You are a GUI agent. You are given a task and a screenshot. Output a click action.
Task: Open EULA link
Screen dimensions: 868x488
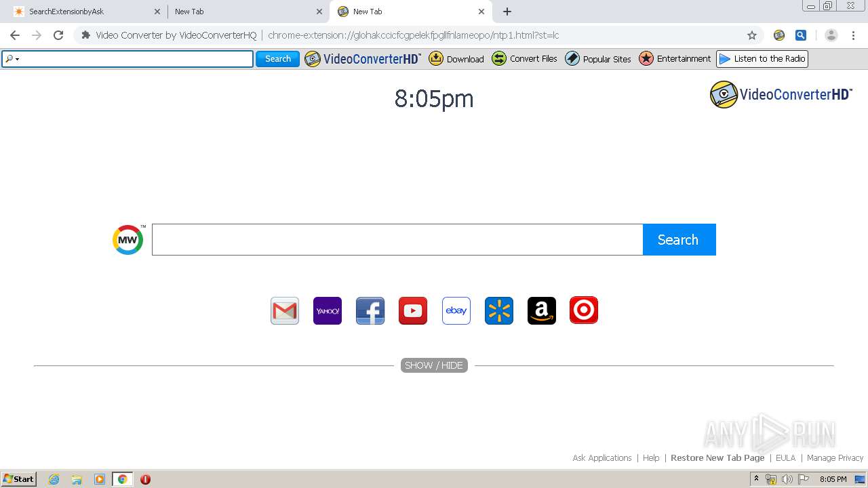[x=785, y=458]
